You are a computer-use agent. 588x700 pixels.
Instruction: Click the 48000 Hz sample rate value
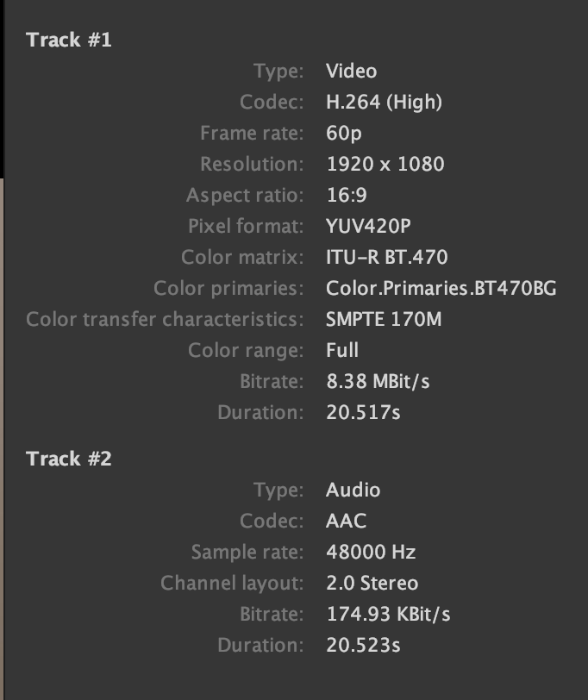coord(369,552)
